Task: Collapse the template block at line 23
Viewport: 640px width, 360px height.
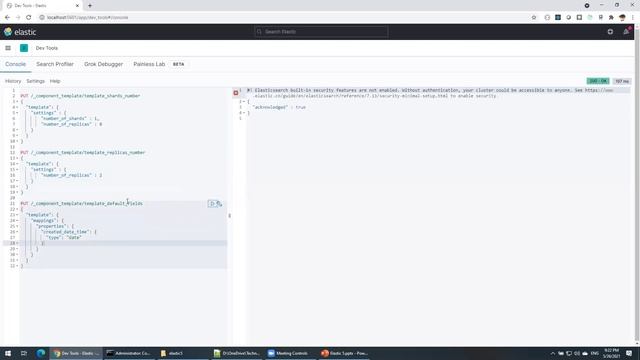Action: tap(17, 215)
